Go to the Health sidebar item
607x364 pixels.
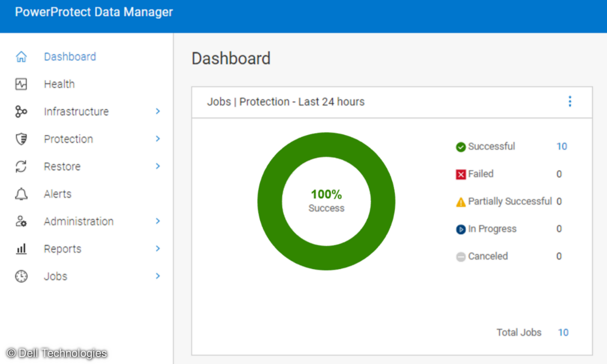(x=59, y=84)
